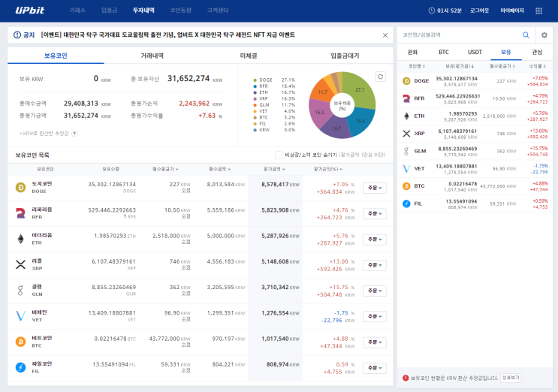Select ETH icon in right sidebar

(406, 116)
